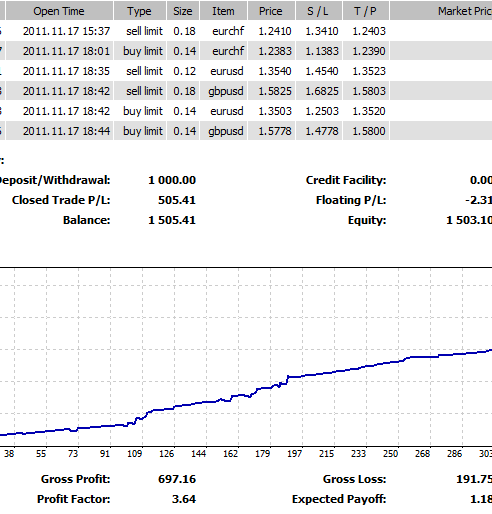This screenshot has width=492, height=514.
Task: Click the Closed Trade P/L label
Action: coord(61,200)
